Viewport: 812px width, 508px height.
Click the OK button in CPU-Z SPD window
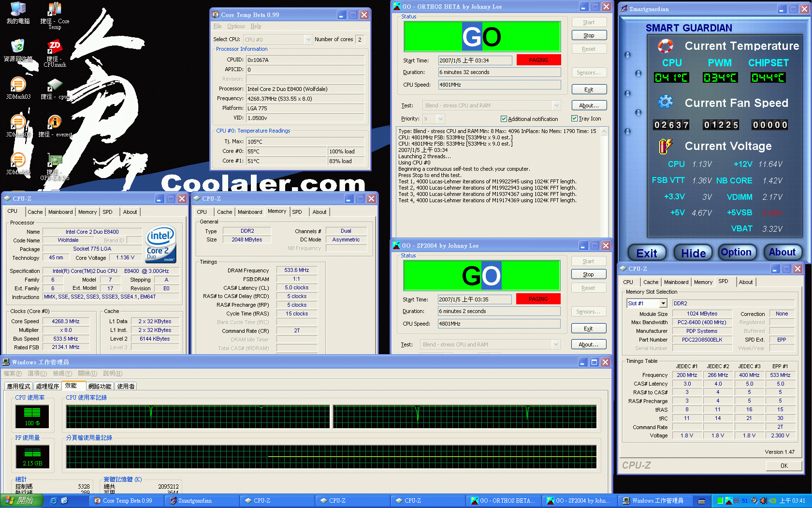pyautogui.click(x=784, y=466)
